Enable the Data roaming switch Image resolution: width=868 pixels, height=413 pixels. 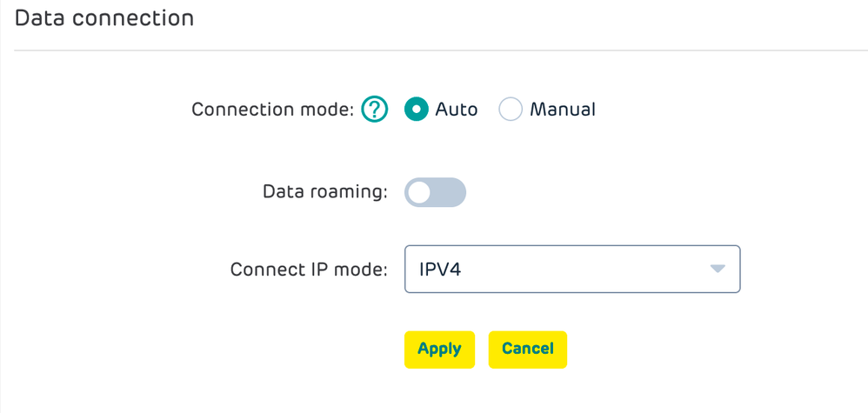point(435,193)
